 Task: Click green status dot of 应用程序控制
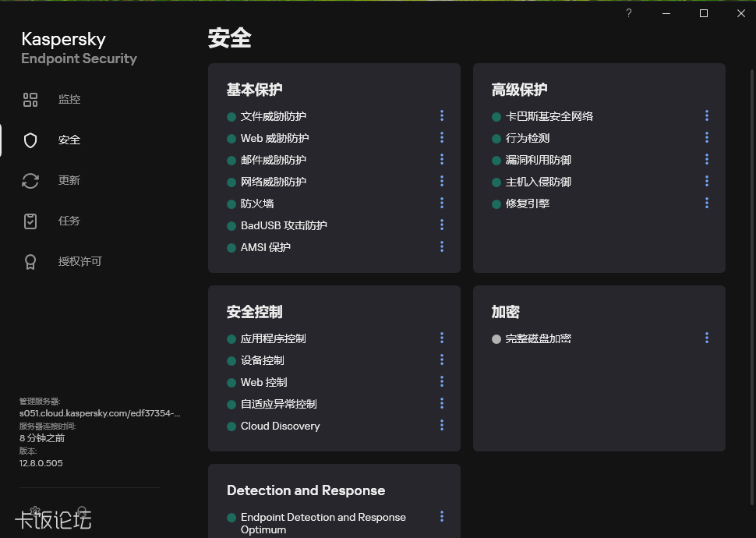tap(231, 339)
